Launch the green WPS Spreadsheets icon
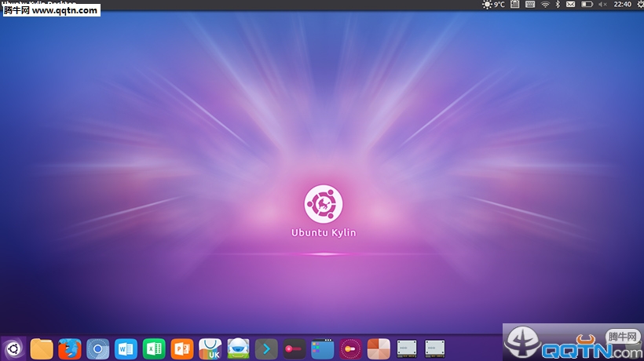644x361 pixels. [154, 348]
